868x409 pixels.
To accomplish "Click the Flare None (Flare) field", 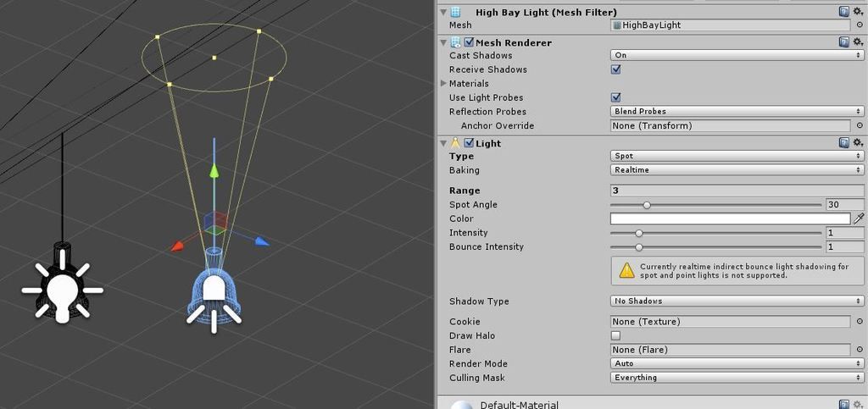I will coord(730,350).
